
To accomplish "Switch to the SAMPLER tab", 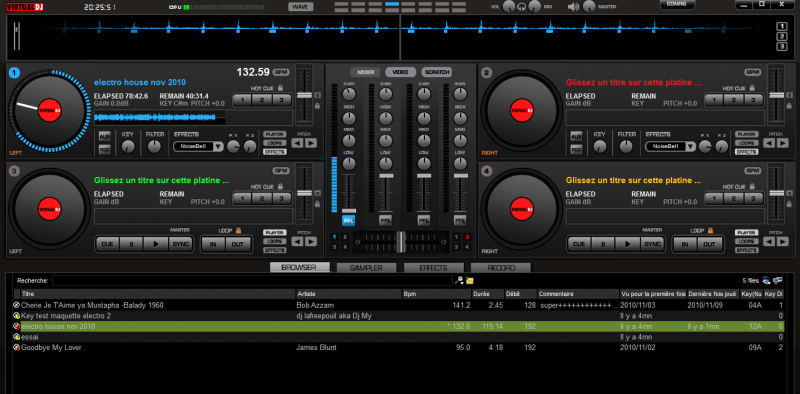I will 366,267.
